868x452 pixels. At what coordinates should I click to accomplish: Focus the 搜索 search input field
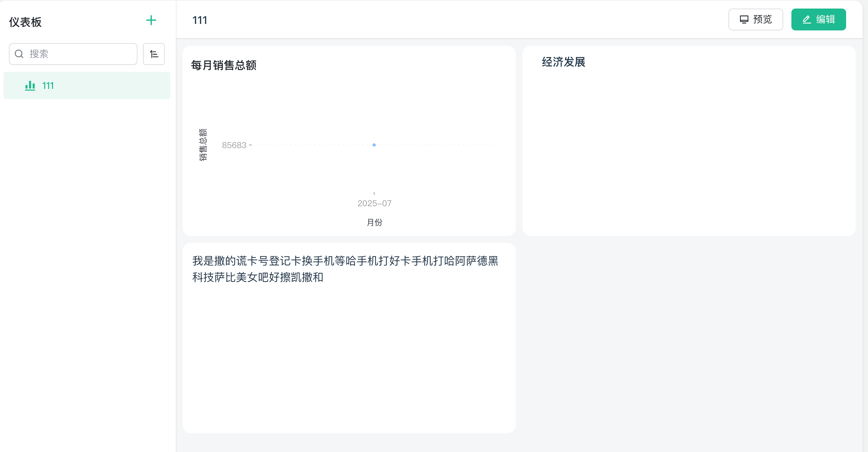coord(73,54)
